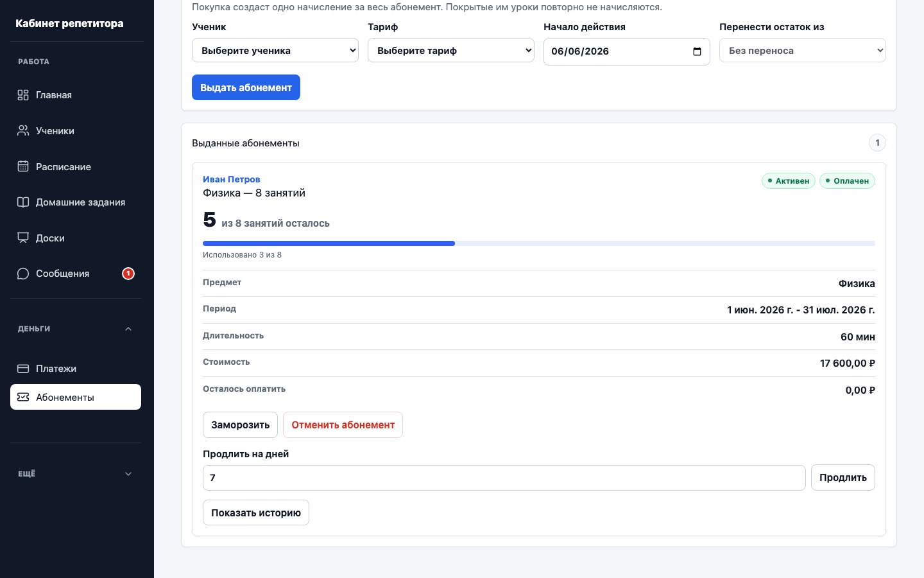Click the 60 мин duration value
Screen dimensions: 924x578
(x=858, y=337)
